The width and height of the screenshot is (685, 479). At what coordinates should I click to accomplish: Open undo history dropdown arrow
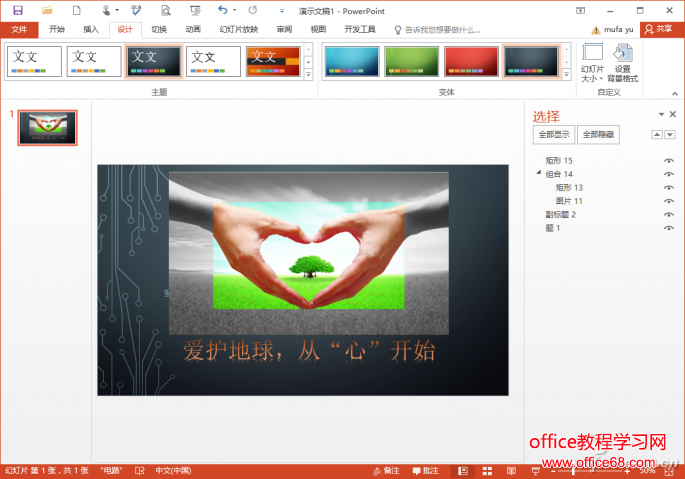(x=235, y=10)
